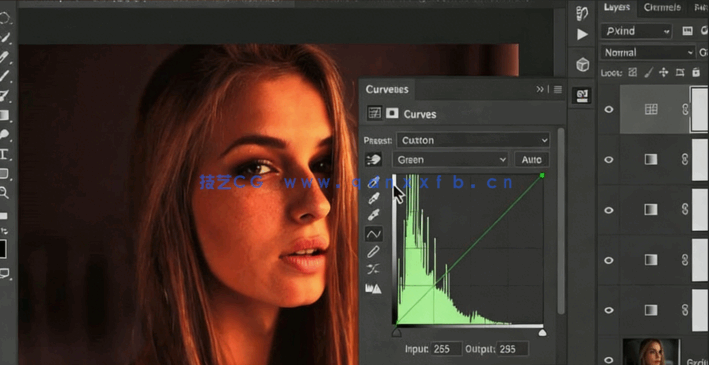The width and height of the screenshot is (709, 365).
Task: Select the Lasso tool in the toolbar
Action: pos(4,19)
